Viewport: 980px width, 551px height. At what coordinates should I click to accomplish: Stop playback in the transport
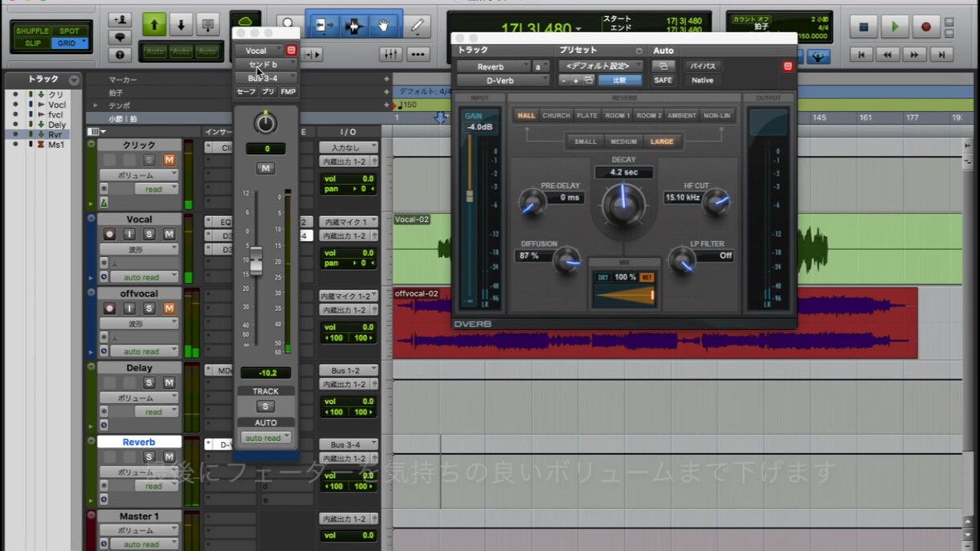[x=864, y=27]
